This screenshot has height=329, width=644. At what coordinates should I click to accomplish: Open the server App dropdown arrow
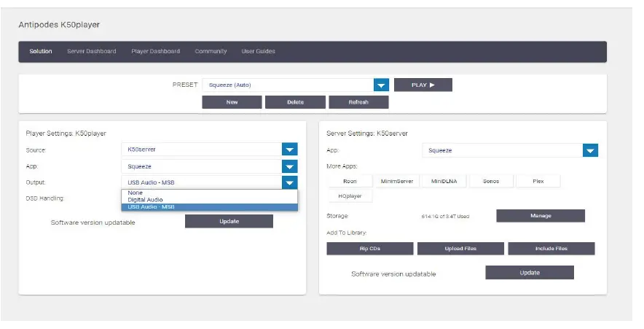(590, 150)
